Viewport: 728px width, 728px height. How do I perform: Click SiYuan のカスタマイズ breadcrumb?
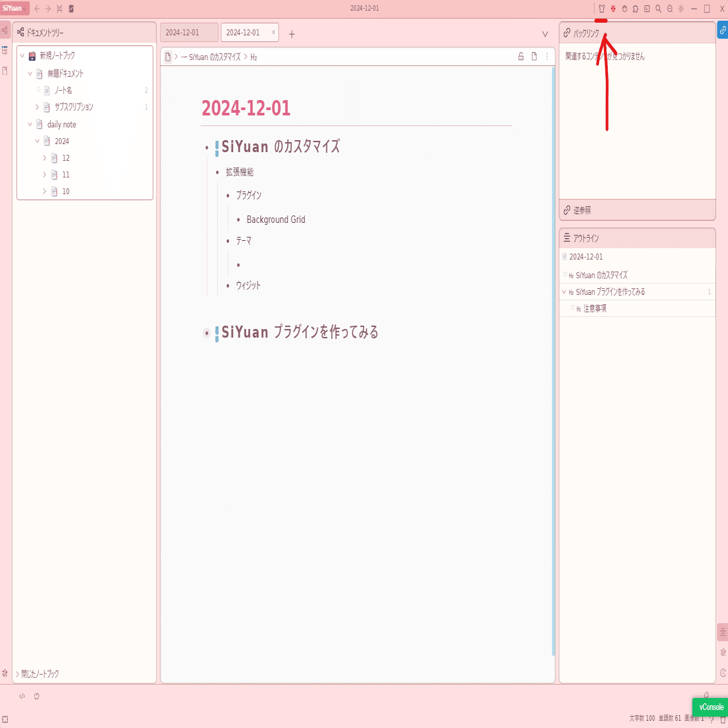pos(214,57)
